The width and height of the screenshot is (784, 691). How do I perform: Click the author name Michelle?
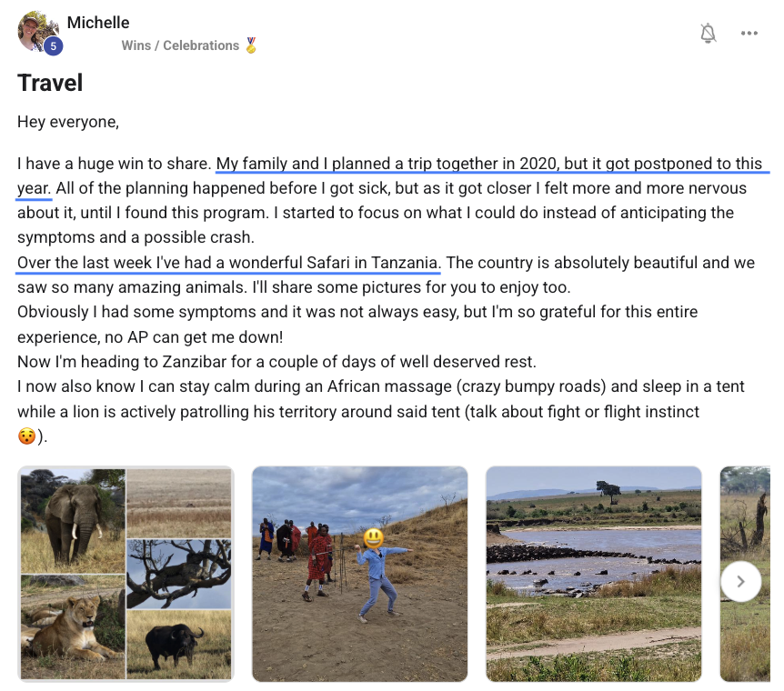pyautogui.click(x=98, y=22)
